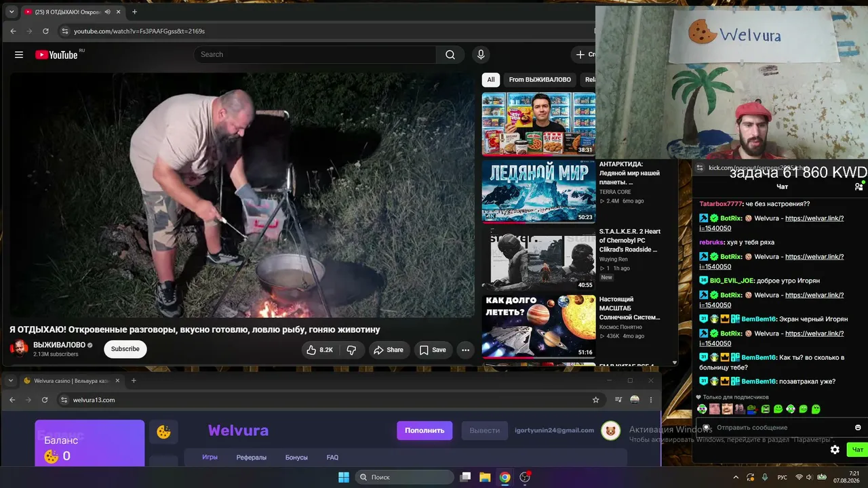
Task: Click the YouTube search magnifier button
Action: point(450,55)
